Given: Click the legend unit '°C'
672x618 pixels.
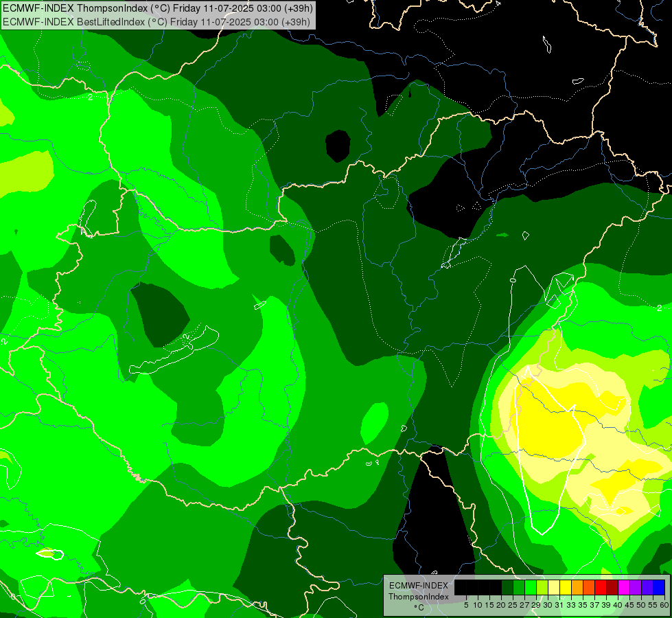Looking at the screenshot, I should click(x=419, y=608).
